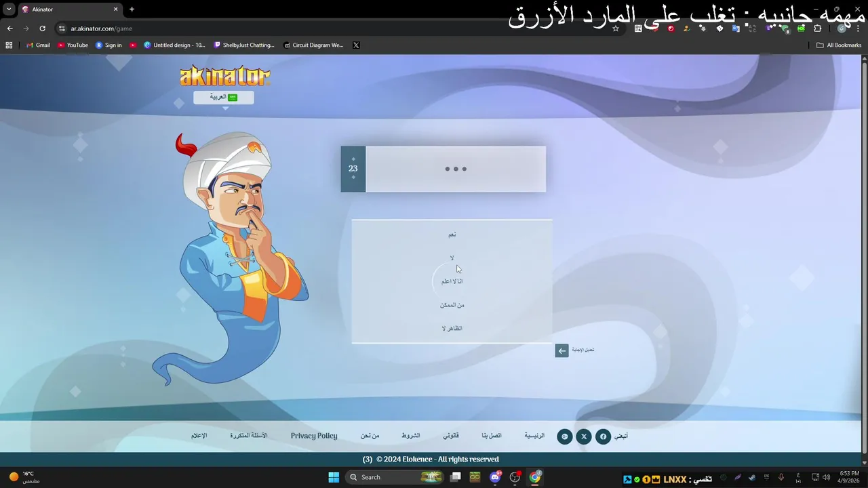Open the من نحن footer link

(370, 436)
